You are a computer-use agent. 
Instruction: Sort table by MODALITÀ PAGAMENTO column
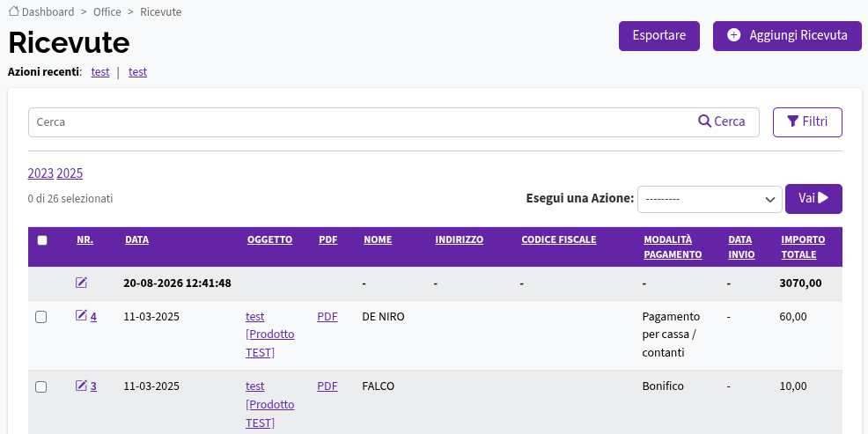tap(673, 246)
